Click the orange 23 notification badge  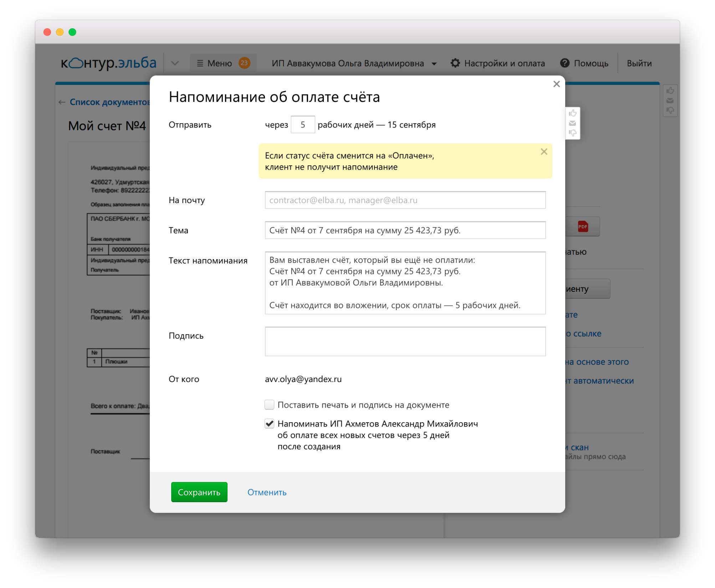(x=244, y=63)
